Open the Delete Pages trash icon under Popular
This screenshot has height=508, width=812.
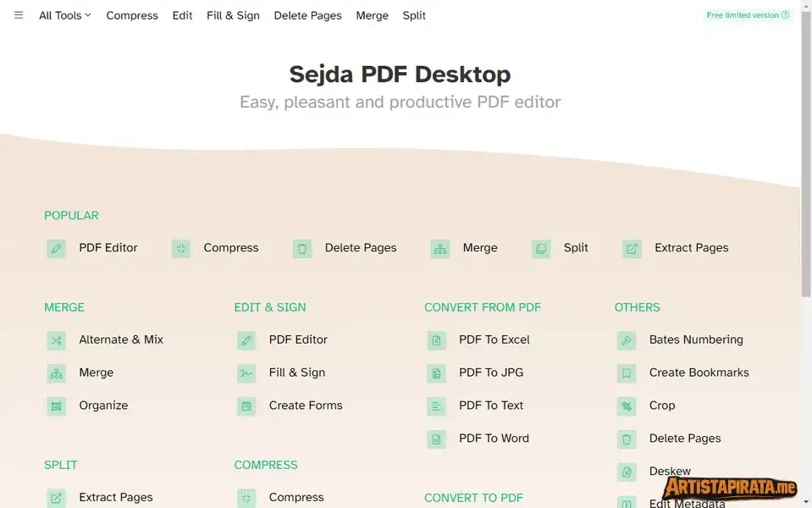[x=302, y=248]
